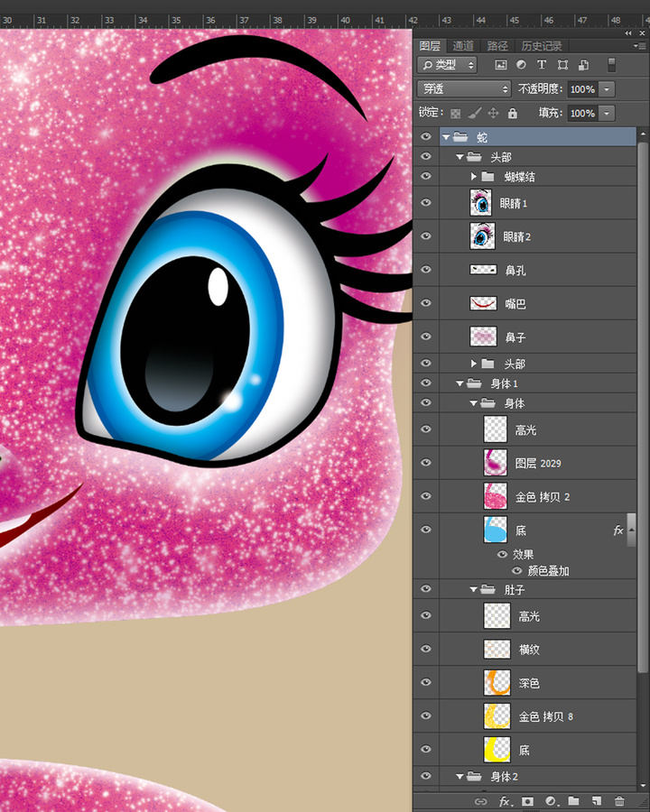Click folder icon of 身体2 group
Screen dimensions: 650x812
point(474,776)
